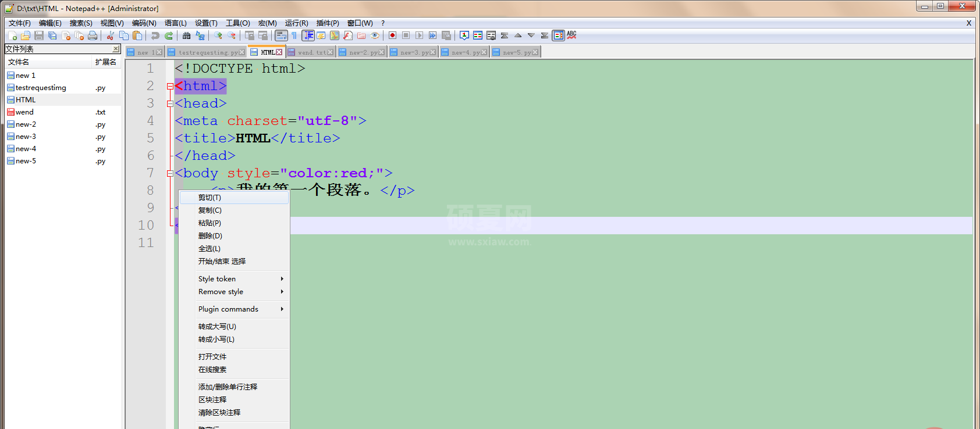Click the Close file toolbar icon
980x429 pixels.
[66, 35]
